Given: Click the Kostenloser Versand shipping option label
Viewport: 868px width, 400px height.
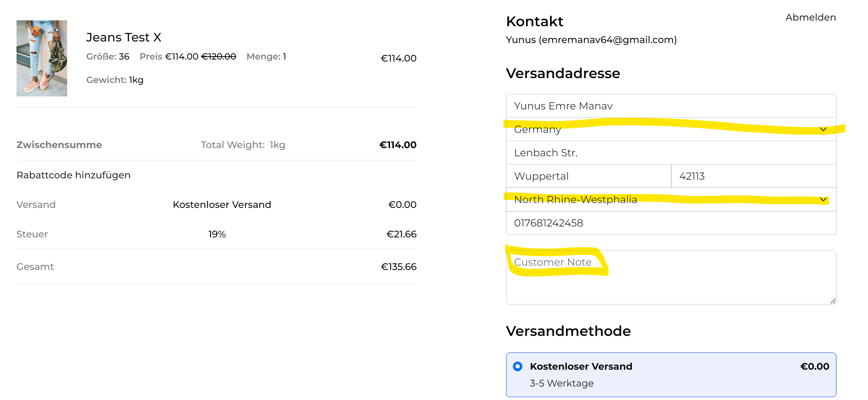Looking at the screenshot, I should [x=581, y=366].
